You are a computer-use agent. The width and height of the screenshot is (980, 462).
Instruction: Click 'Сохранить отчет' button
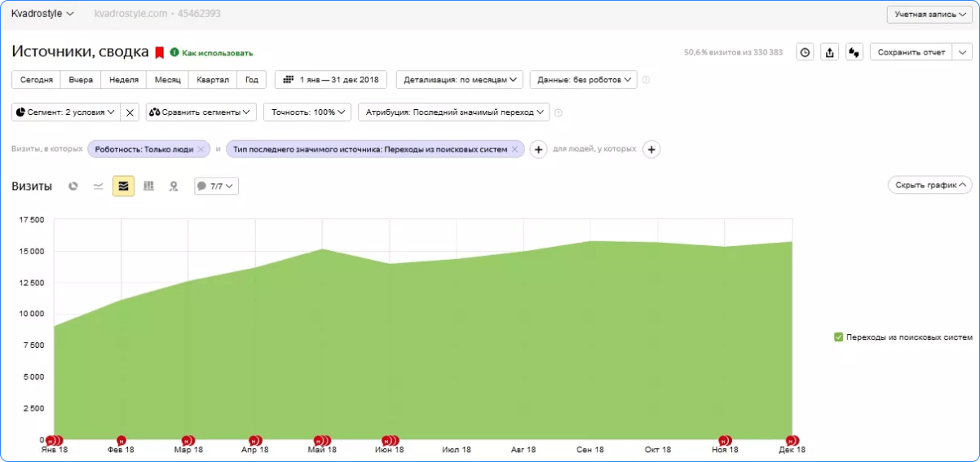[x=911, y=52]
